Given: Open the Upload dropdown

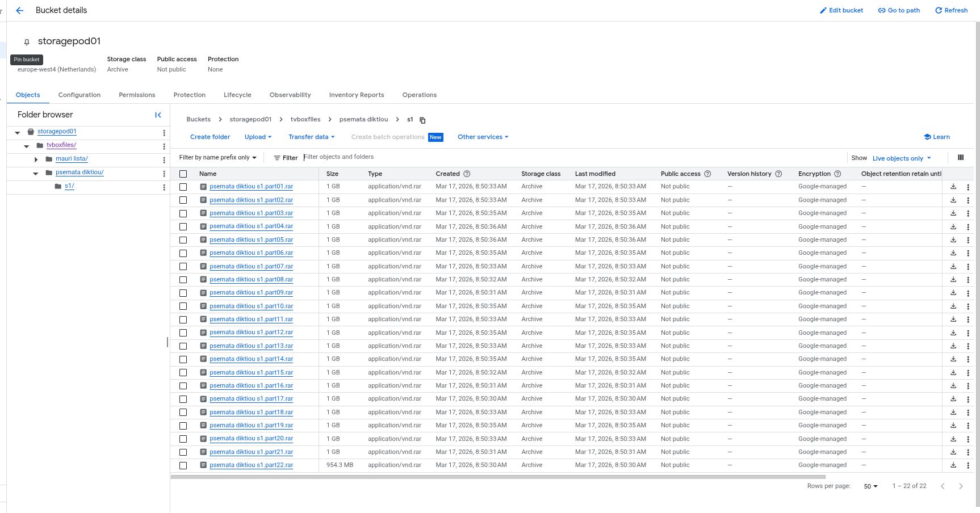Looking at the screenshot, I should coord(258,137).
